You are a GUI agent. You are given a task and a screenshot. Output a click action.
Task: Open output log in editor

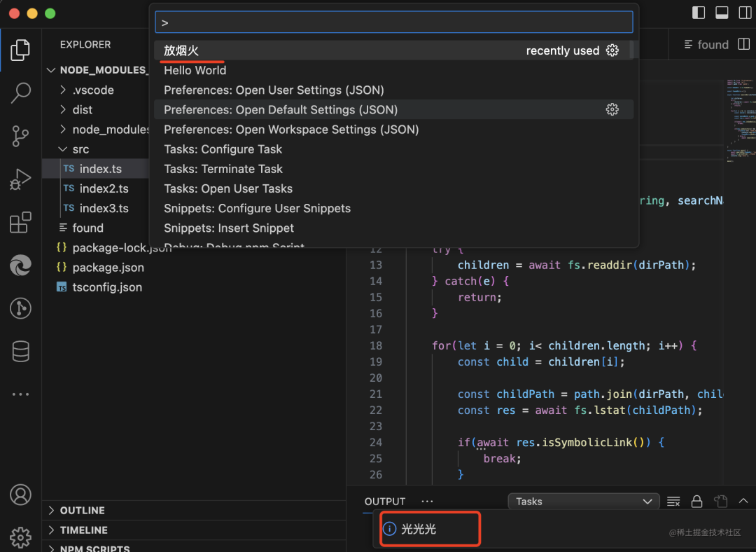(x=720, y=502)
